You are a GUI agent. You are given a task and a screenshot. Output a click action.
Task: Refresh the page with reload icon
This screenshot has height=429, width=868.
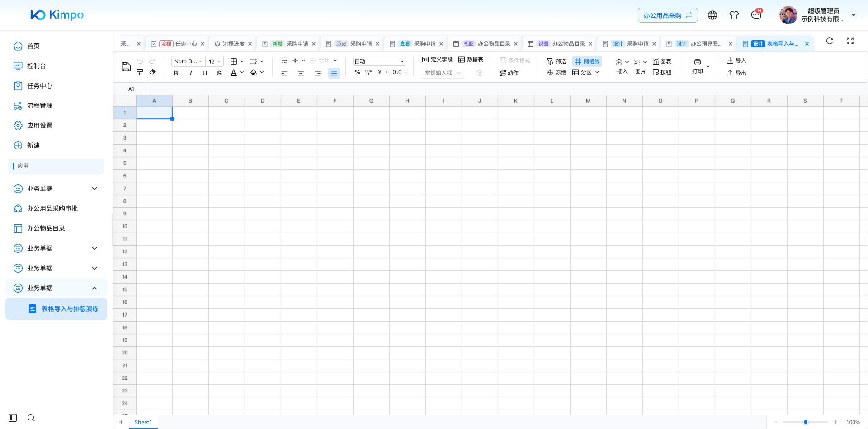tap(830, 41)
